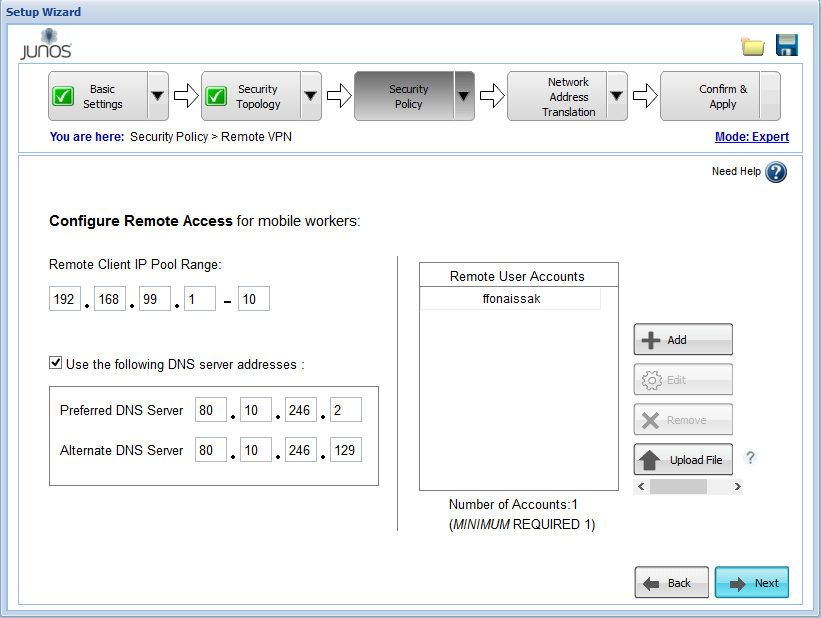
Task: Click Alternate DNS Server first octet field 80
Action: click(x=211, y=450)
